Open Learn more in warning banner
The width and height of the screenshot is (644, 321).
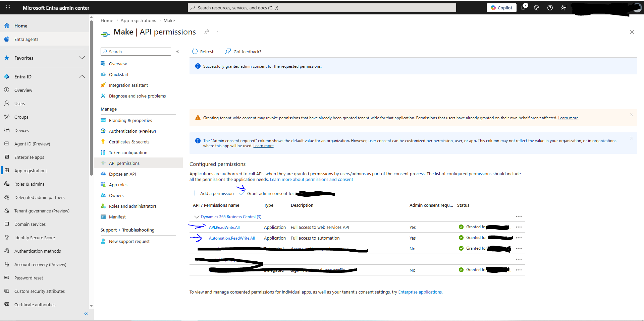click(x=568, y=118)
